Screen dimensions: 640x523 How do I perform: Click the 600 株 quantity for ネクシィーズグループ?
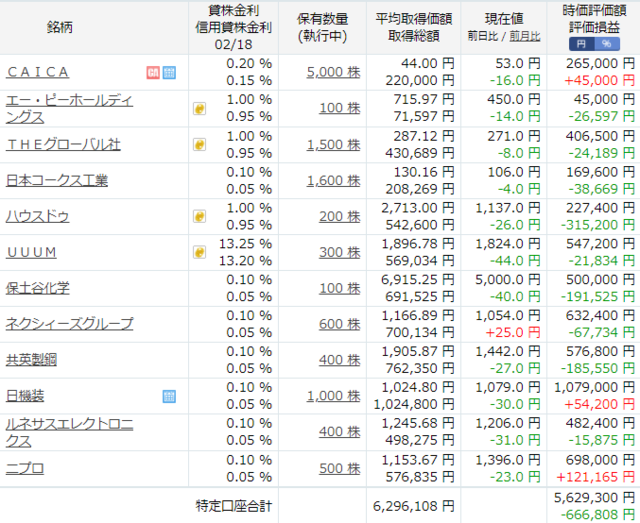[340, 324]
